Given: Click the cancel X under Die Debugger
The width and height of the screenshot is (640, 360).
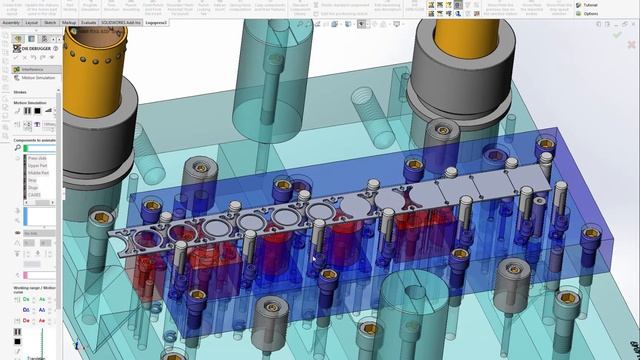Looking at the screenshot, I should [25, 58].
